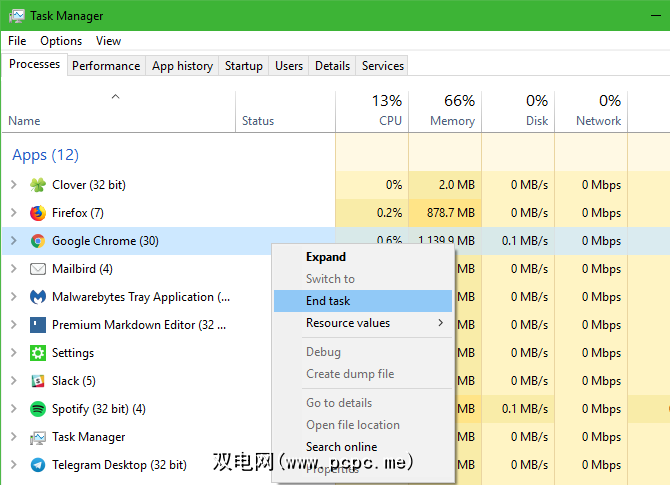Image resolution: width=670 pixels, height=485 pixels.
Task: Click the Firefox icon in process list
Action: point(38,213)
